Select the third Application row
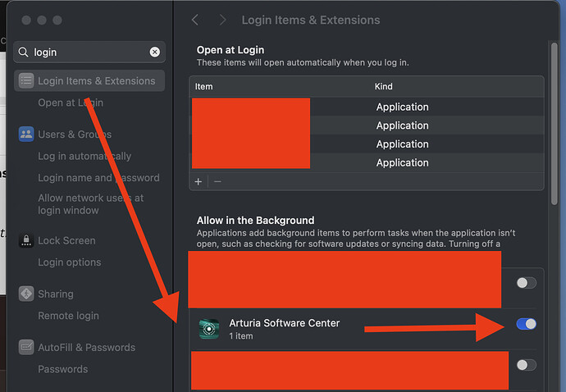 [367, 144]
